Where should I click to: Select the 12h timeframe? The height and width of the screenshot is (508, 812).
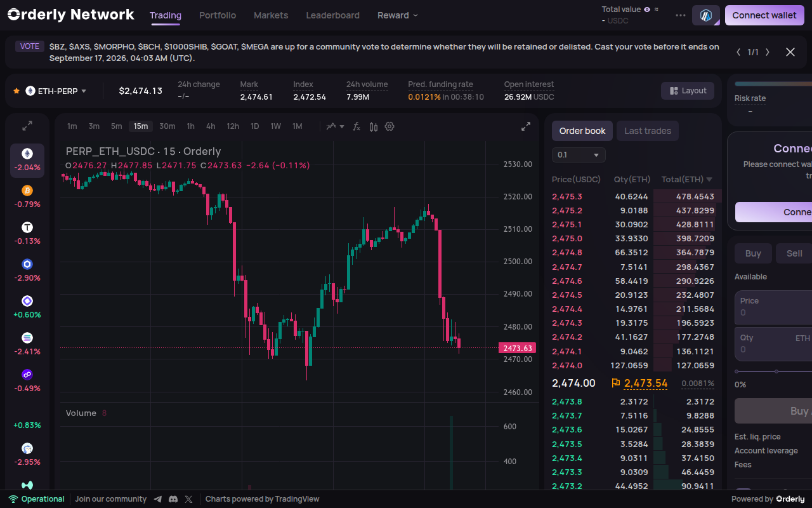coord(233,126)
